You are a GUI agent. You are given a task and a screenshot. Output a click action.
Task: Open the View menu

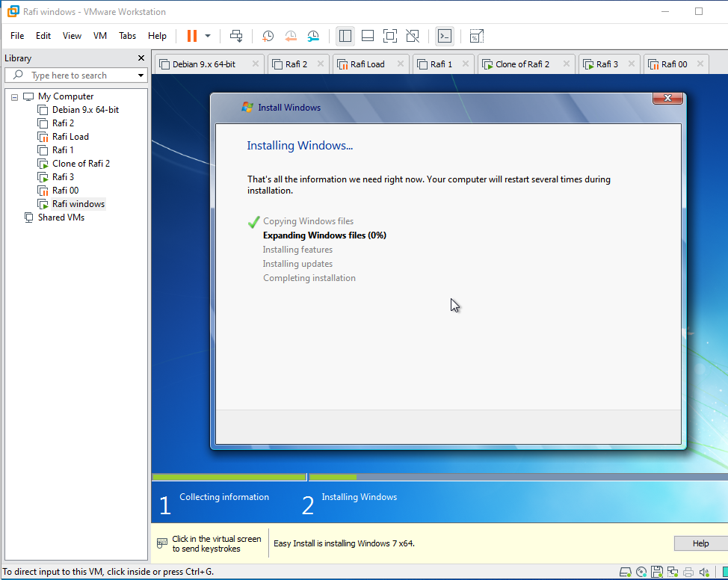tap(72, 36)
